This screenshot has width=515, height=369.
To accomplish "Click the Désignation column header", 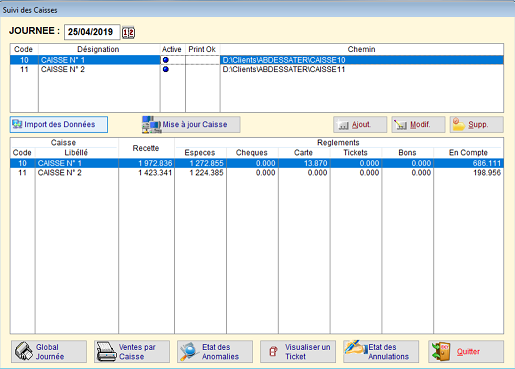I will coord(98,49).
